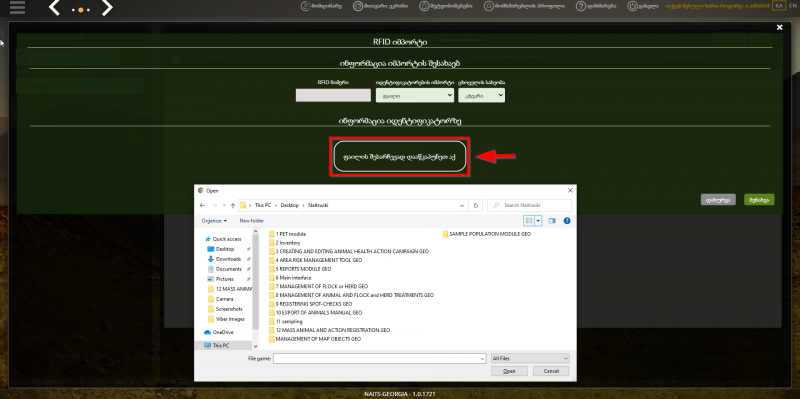
Task: Open recent locations dropdown in file dialog
Action: 224,205
